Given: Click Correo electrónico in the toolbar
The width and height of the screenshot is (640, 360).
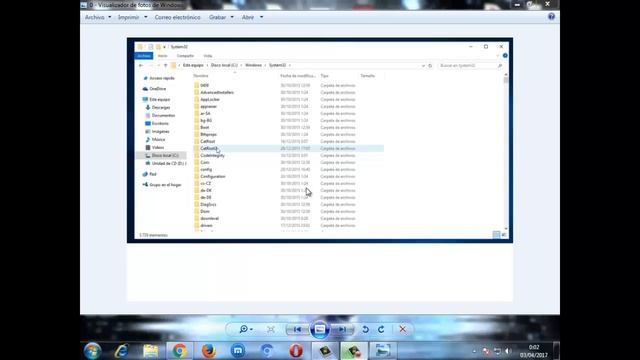Looking at the screenshot, I should tap(178, 17).
